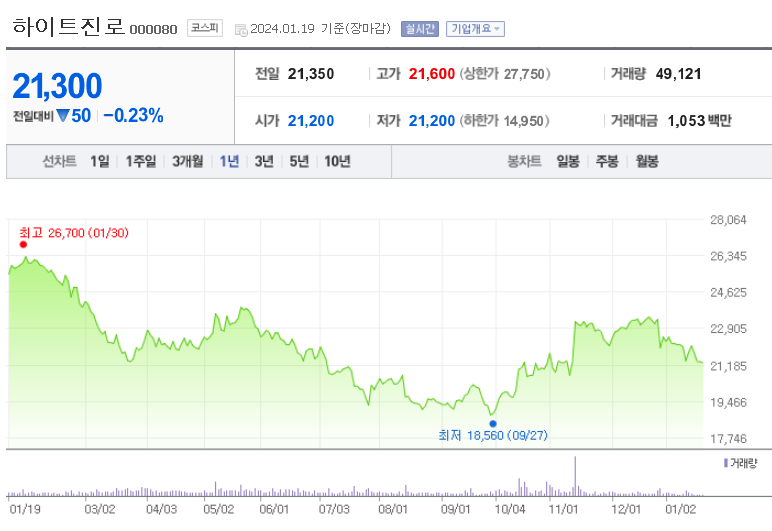Switch to the 일봉 candle chart
The height and width of the screenshot is (531, 772).
568,161
